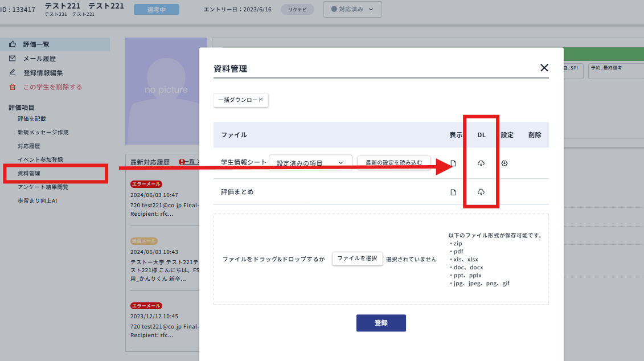
Task: Click the 最新の設定を読み込む button
Action: click(393, 162)
